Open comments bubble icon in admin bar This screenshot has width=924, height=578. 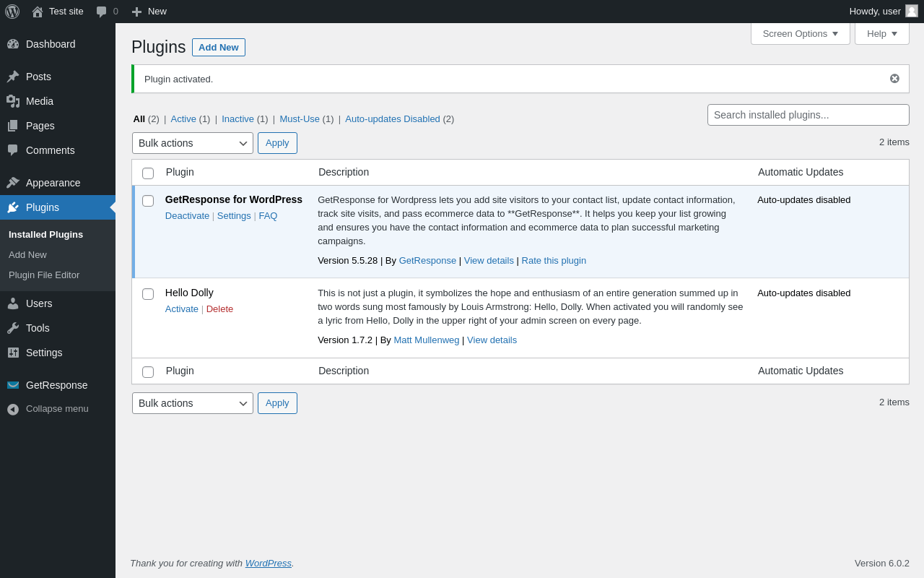(102, 12)
